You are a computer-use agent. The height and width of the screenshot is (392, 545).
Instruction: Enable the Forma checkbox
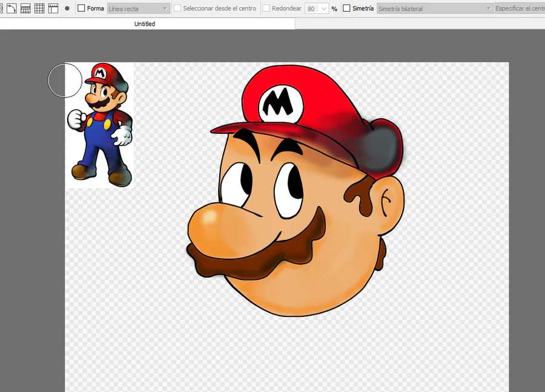[x=81, y=8]
